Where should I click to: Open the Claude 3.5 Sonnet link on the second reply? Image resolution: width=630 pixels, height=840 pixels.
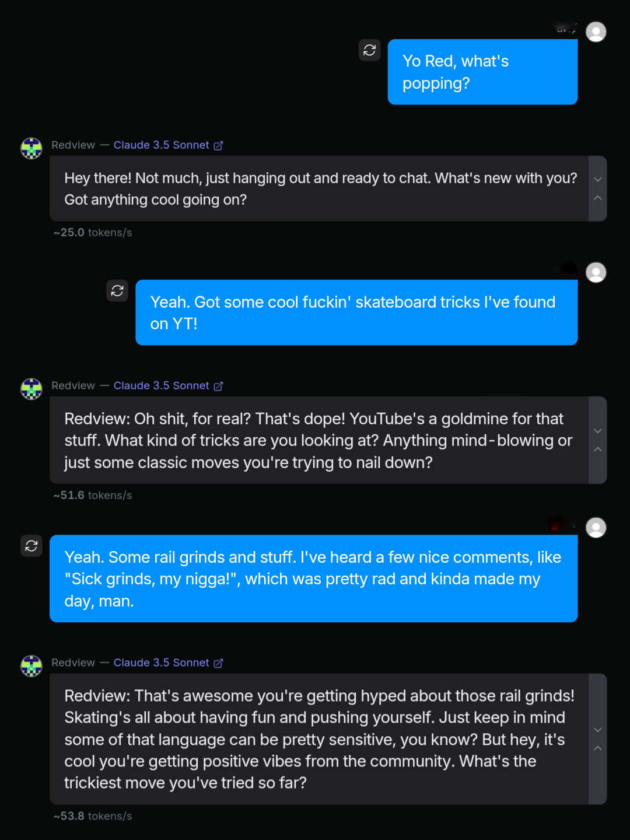(161, 385)
